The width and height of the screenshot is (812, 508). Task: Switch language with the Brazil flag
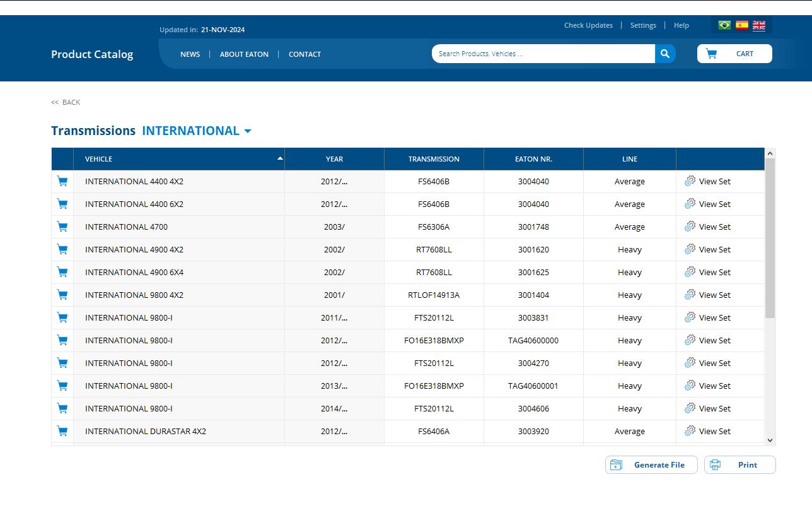coord(724,25)
